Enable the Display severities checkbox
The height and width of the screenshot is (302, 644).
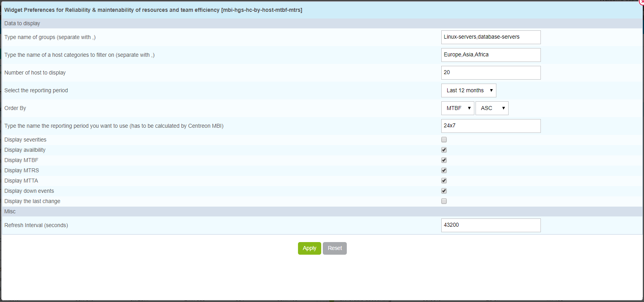444,140
